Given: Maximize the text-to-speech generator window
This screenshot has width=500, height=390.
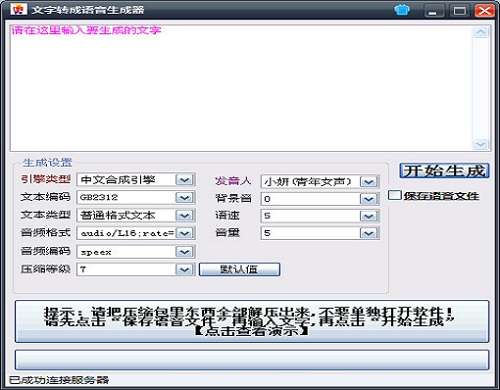Looking at the screenshot, I should 460,11.
